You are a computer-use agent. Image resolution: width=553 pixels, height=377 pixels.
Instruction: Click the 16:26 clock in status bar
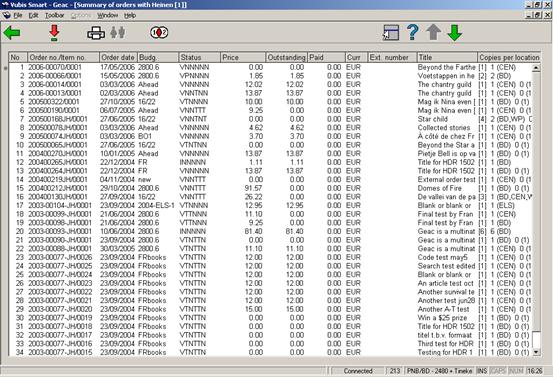tap(535, 371)
